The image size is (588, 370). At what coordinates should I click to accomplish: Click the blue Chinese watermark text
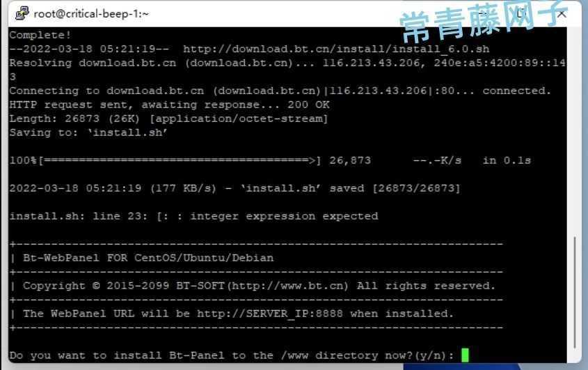[x=484, y=21]
